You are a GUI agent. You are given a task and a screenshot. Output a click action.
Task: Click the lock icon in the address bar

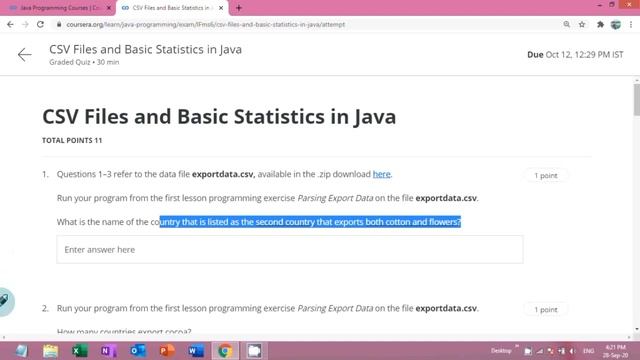click(x=59, y=24)
